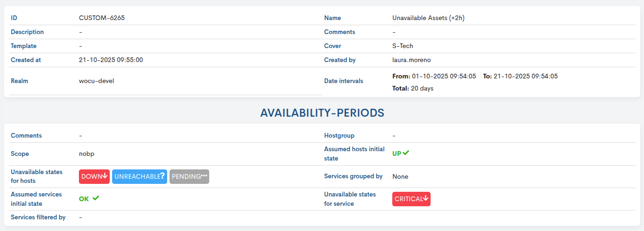Click the AVAILABILITY-PERIODS section heading
This screenshot has height=231, width=644.
[322, 113]
